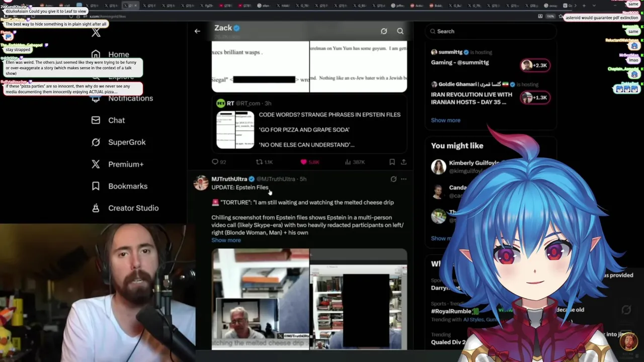The image size is (644, 362).
Task: Toggle the pink like heart
Action: [303, 162]
